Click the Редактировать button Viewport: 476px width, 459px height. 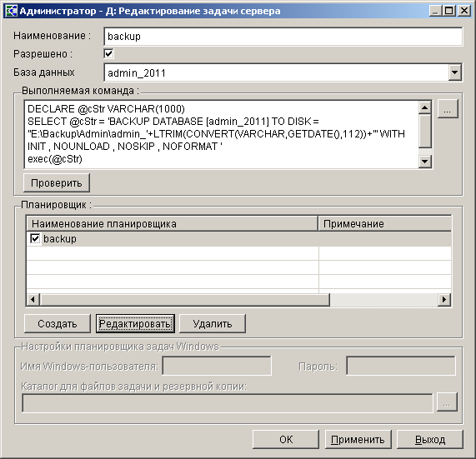135,324
